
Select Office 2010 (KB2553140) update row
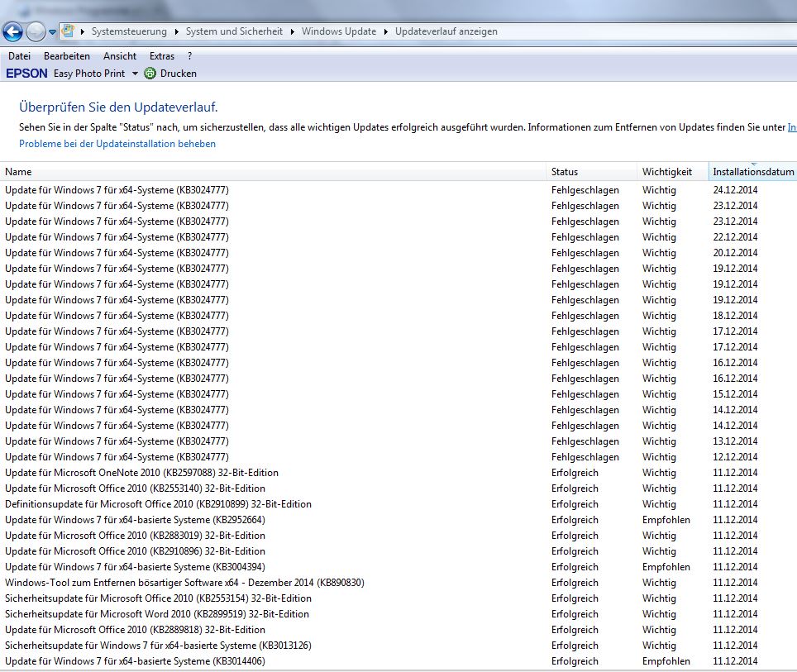pos(398,489)
